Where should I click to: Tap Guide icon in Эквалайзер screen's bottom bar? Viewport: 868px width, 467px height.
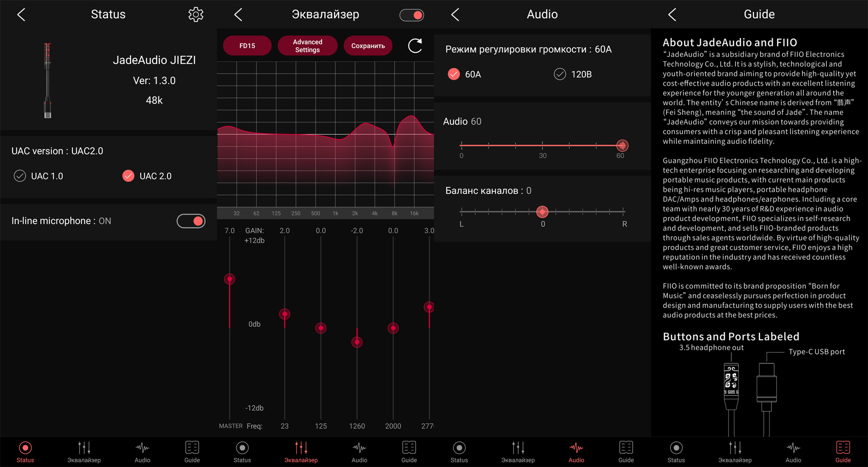pyautogui.click(x=409, y=452)
